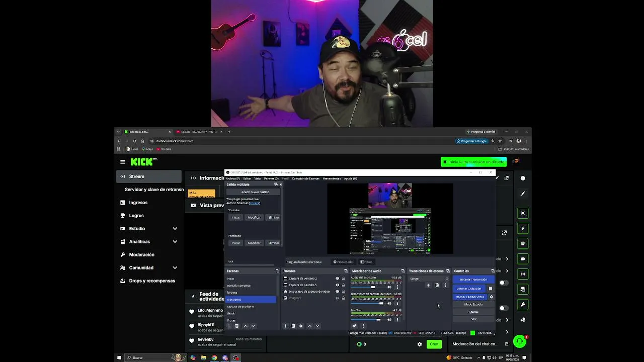644x362 pixels.
Task: Open virtual camera settings gear
Action: click(x=492, y=297)
